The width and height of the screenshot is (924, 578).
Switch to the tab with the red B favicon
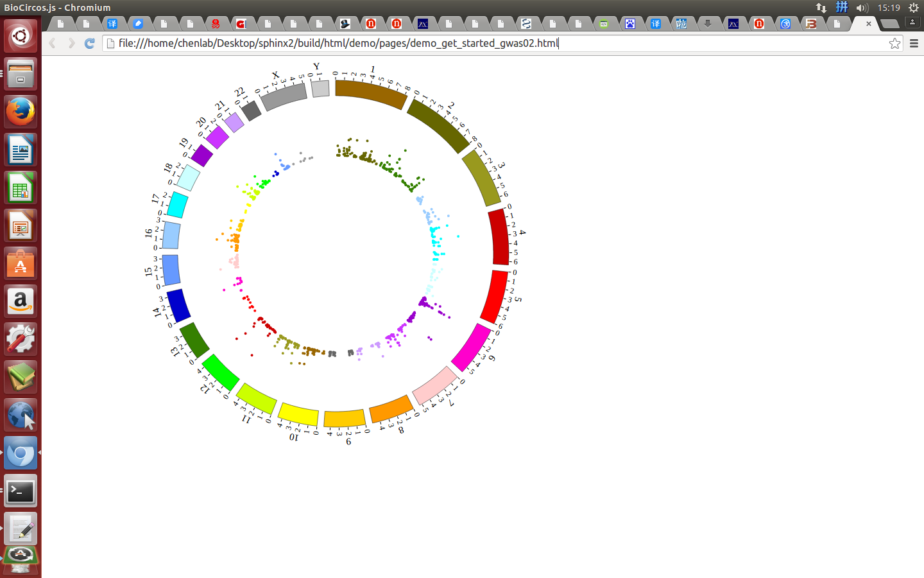[811, 24]
